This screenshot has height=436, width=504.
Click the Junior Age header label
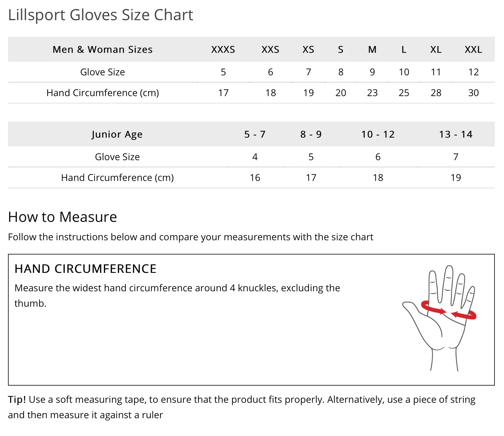117,134
